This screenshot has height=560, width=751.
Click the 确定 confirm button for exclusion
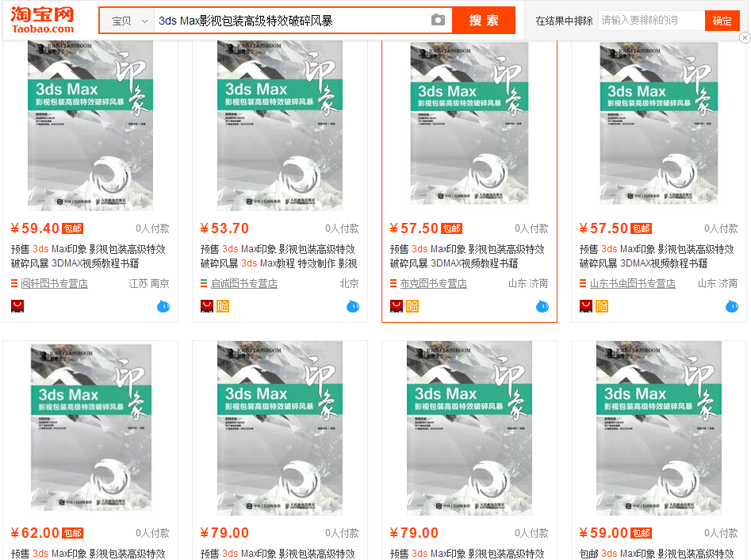tap(722, 21)
